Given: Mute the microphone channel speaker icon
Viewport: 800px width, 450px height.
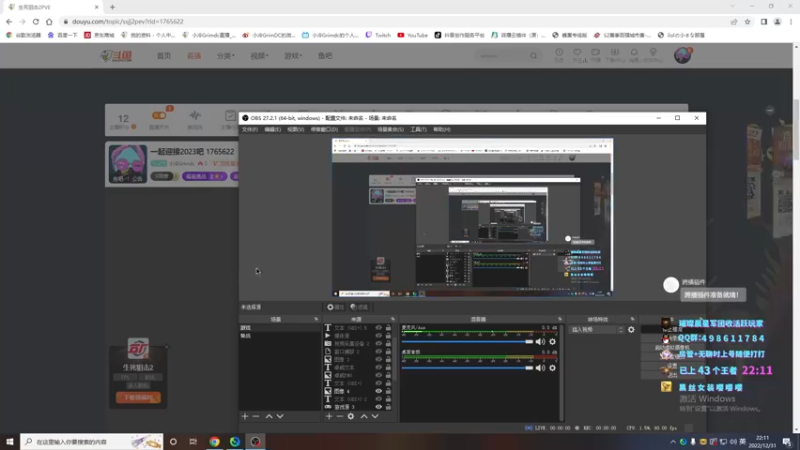Looking at the screenshot, I should click(x=540, y=341).
